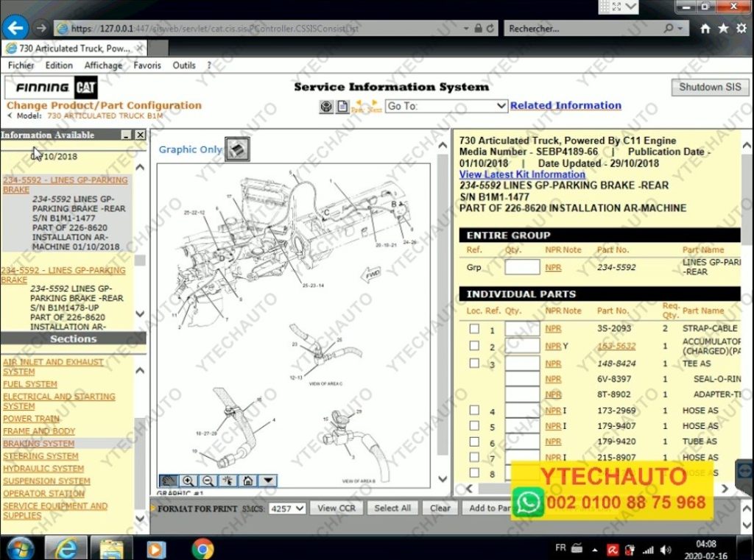Check the box for ref 8 part row

click(474, 472)
